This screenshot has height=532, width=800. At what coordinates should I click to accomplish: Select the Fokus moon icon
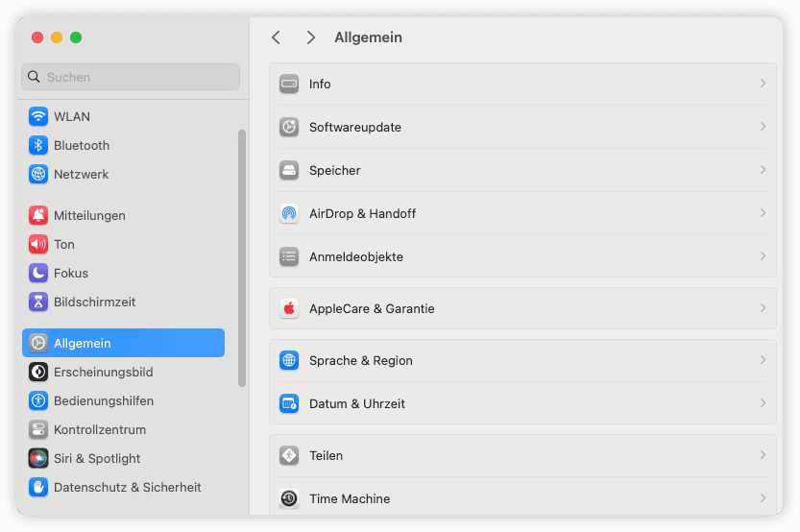(38, 274)
